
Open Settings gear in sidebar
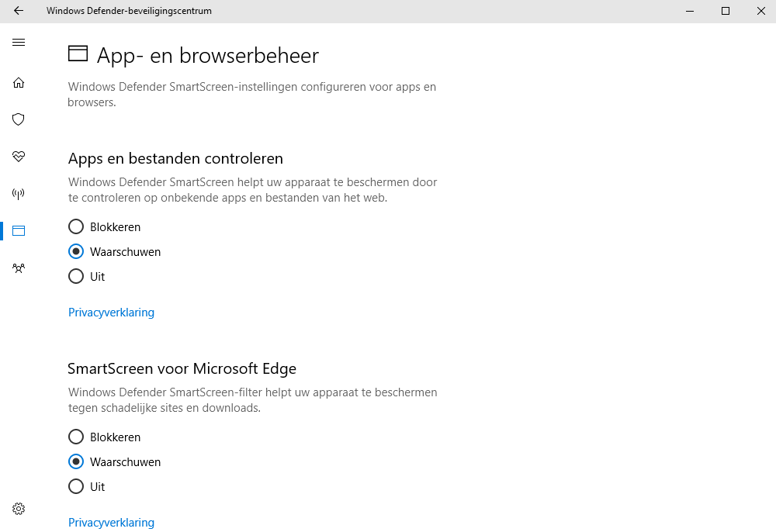[x=19, y=509]
